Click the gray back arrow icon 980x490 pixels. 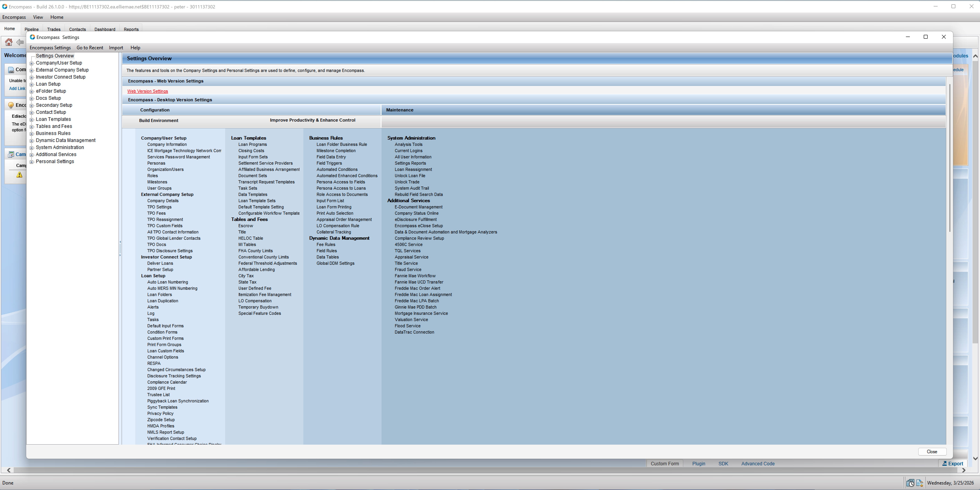tap(20, 42)
